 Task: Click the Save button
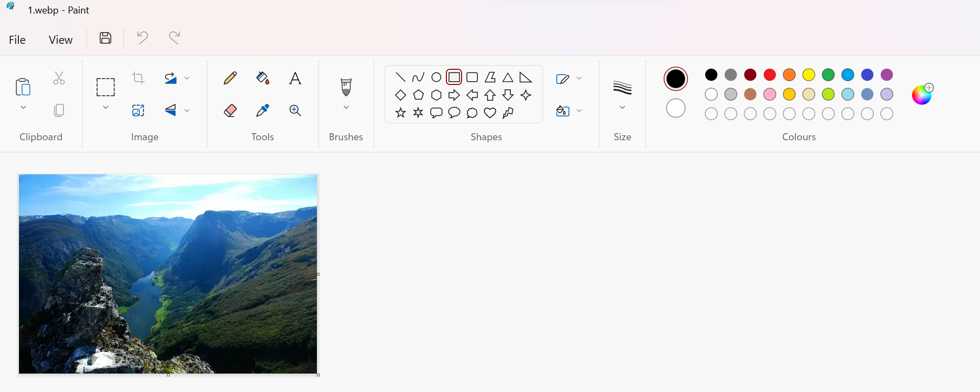(x=106, y=38)
